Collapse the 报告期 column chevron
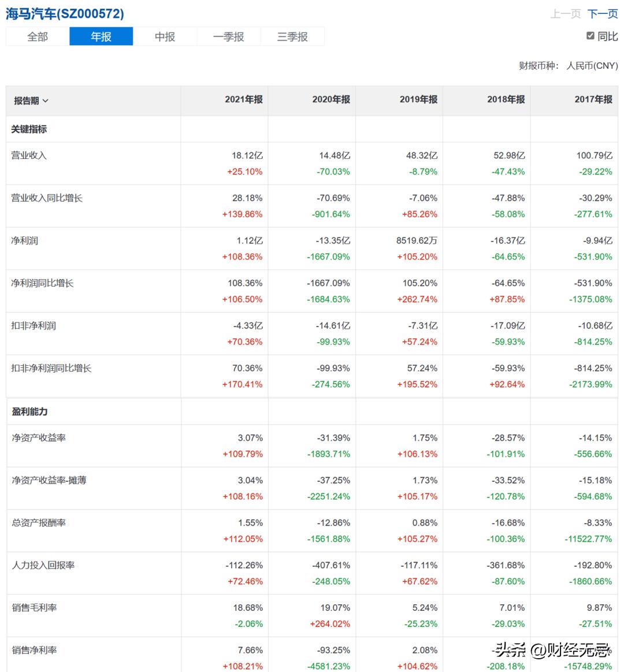624x672 pixels. click(46, 100)
